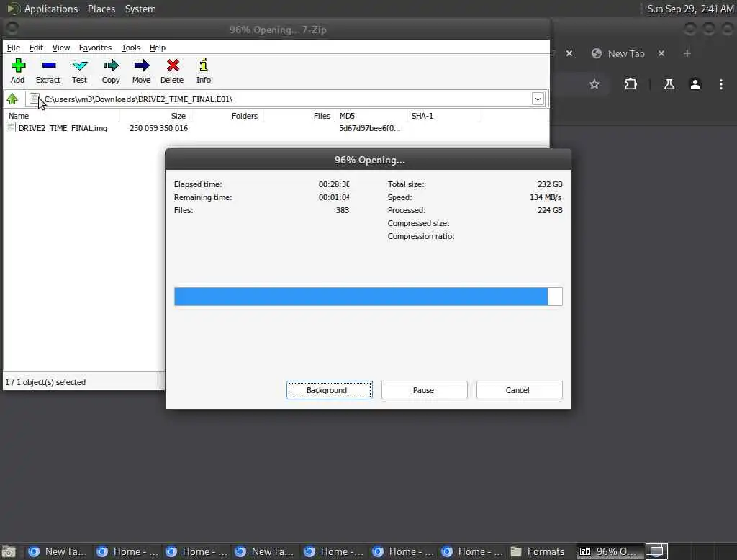Open Edit menu in 7-Zip
Viewport: 737px width, 560px height.
tap(36, 48)
